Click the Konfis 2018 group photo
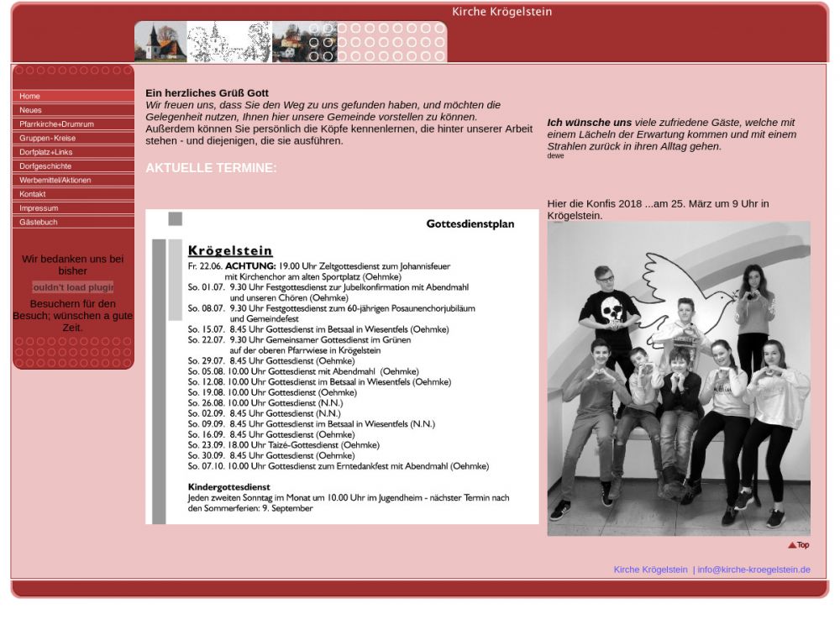Viewport: 840px width, 630px height. pos(679,378)
